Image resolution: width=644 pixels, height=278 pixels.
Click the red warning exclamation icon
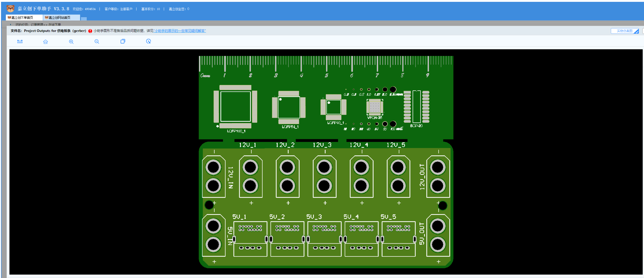point(90,31)
